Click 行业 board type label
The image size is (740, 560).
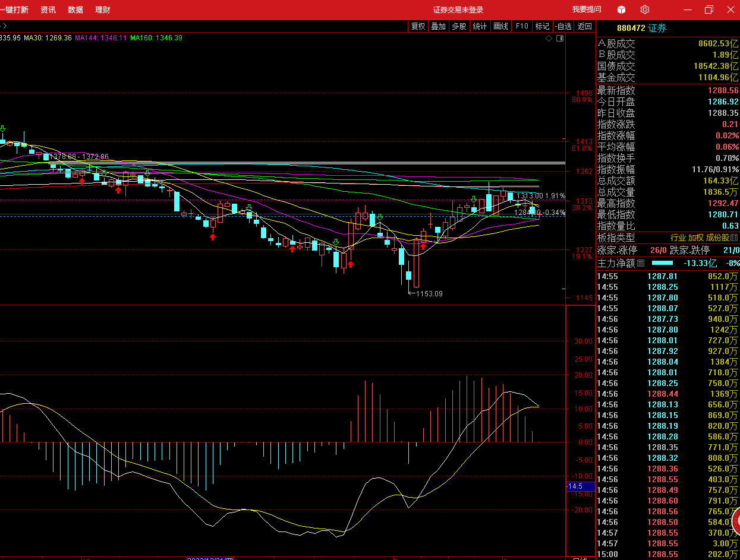click(678, 238)
